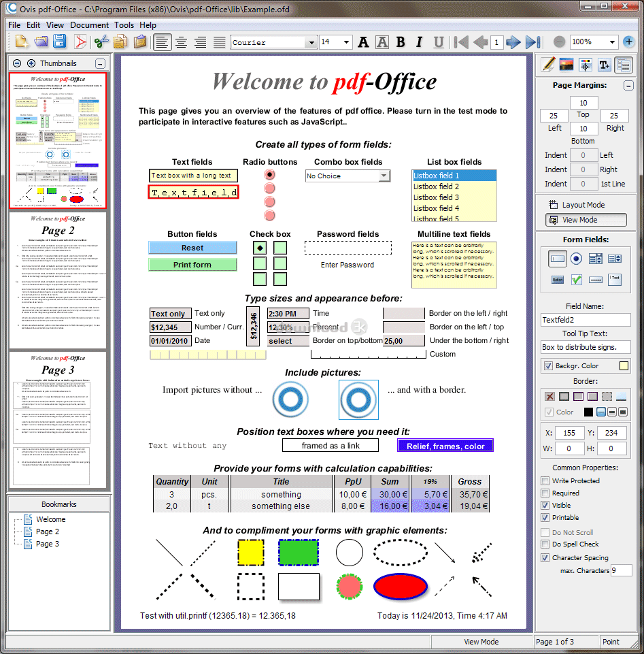Open the View menu

[x=54, y=25]
